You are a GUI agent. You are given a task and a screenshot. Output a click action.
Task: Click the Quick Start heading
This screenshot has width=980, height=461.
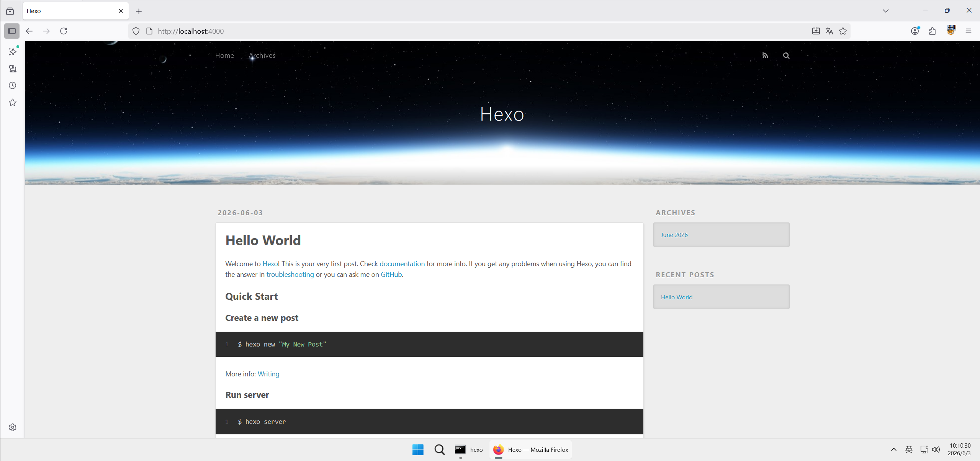(252, 296)
